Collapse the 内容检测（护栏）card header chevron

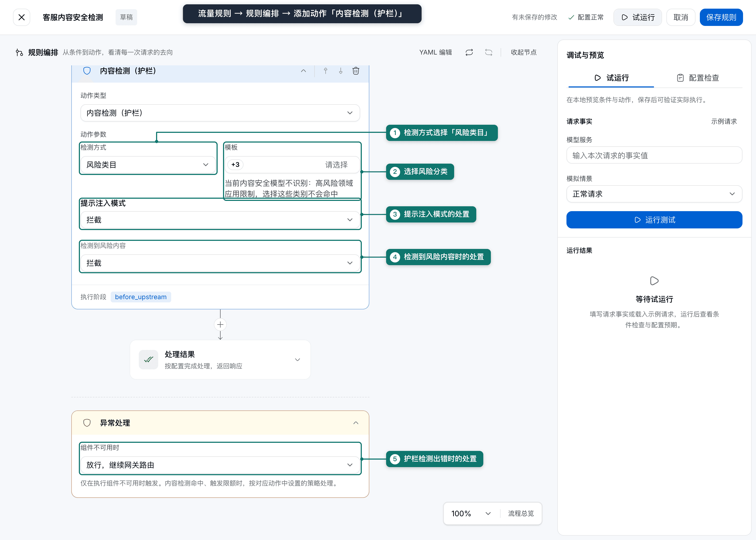point(303,71)
